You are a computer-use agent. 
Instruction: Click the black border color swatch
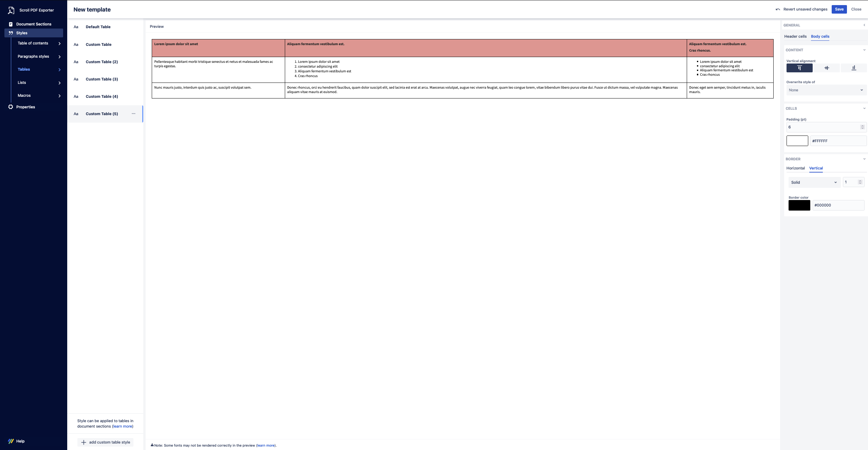pyautogui.click(x=799, y=205)
